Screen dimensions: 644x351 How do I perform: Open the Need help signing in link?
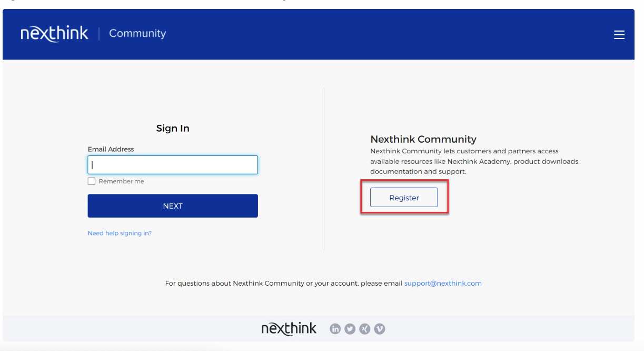pos(120,233)
